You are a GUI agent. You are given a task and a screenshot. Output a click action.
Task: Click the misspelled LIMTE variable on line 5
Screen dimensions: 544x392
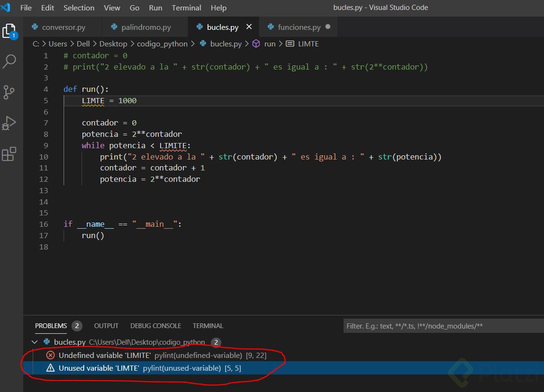pos(93,100)
